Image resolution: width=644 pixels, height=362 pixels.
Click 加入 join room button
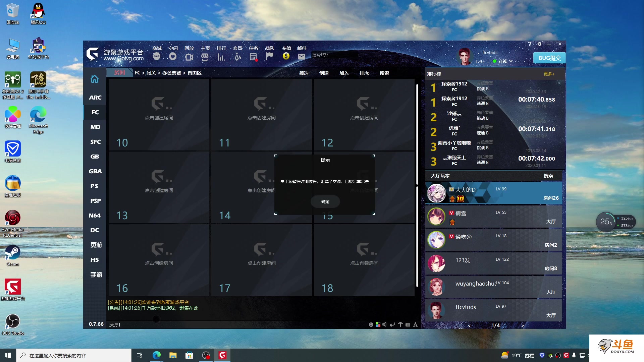344,73
